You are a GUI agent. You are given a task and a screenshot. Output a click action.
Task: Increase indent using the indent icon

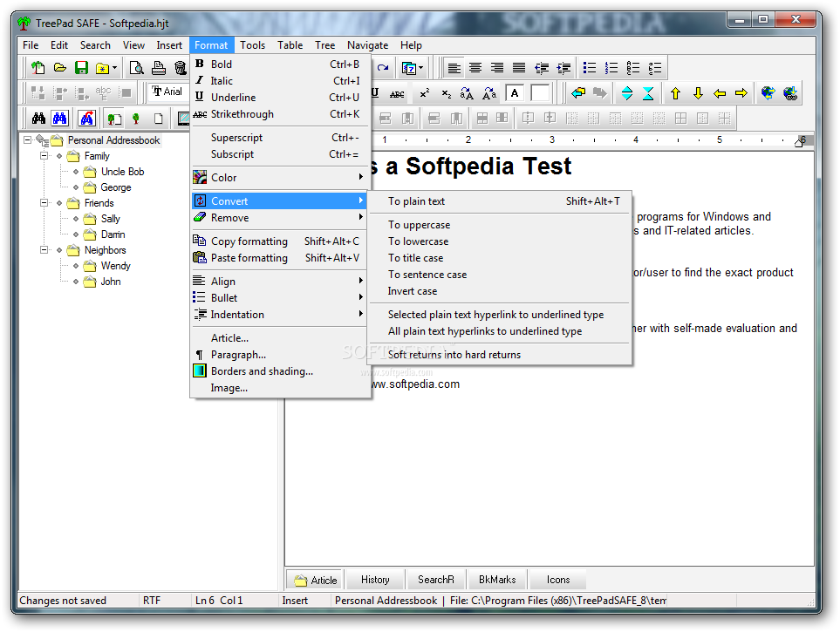click(563, 68)
